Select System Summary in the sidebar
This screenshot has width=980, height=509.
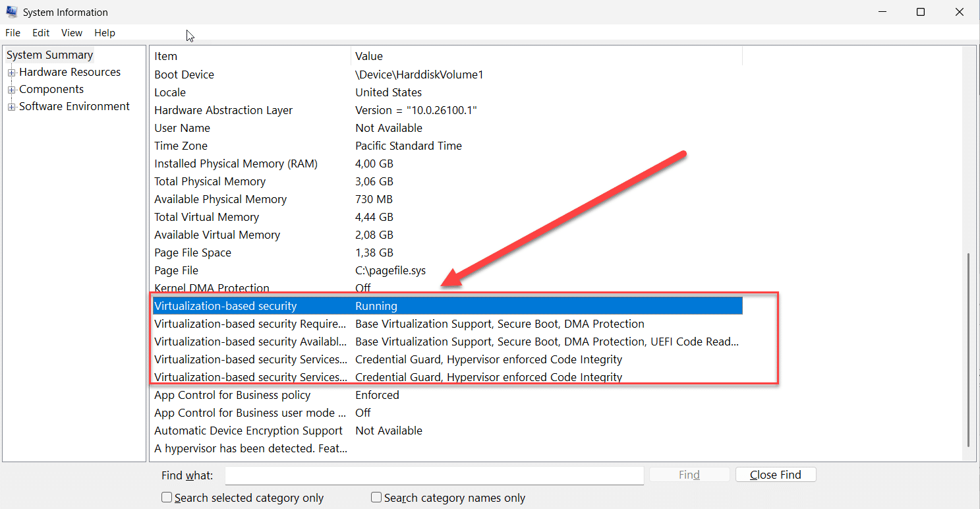click(49, 55)
